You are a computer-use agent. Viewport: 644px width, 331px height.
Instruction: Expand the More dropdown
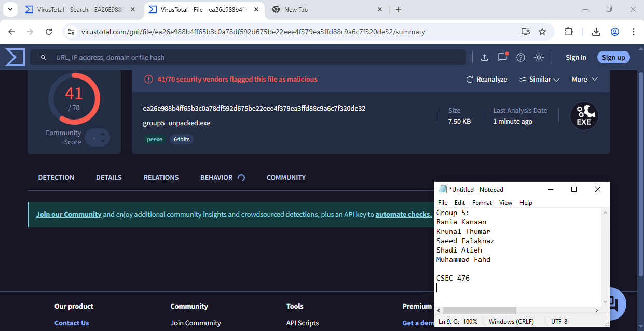coord(585,80)
